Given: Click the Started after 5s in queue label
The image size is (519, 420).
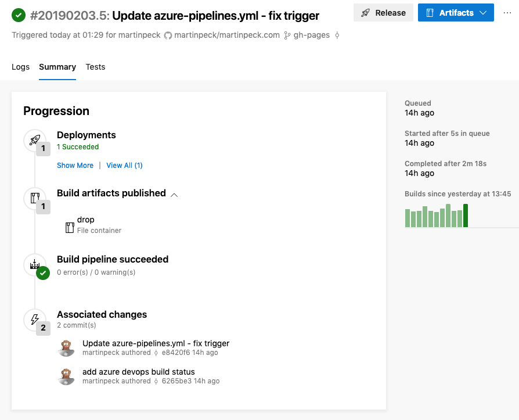Looking at the screenshot, I should tap(447, 134).
